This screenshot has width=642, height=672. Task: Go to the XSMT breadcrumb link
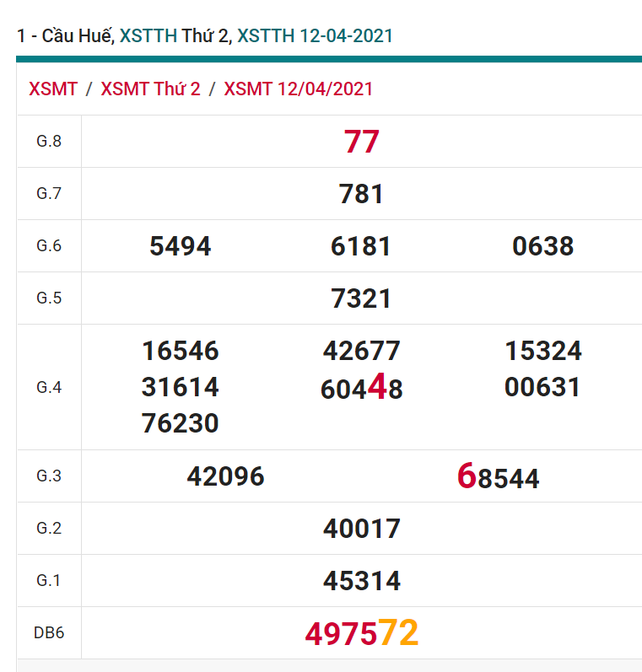click(x=53, y=89)
